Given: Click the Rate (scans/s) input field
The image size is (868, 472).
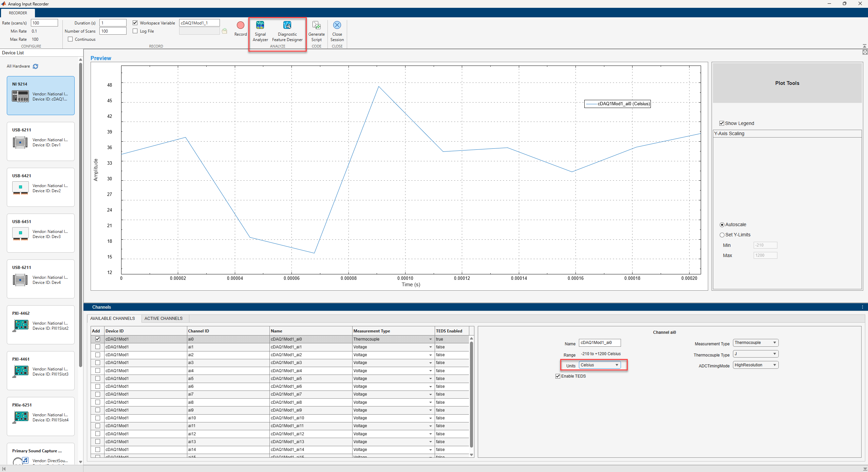Looking at the screenshot, I should pos(44,23).
